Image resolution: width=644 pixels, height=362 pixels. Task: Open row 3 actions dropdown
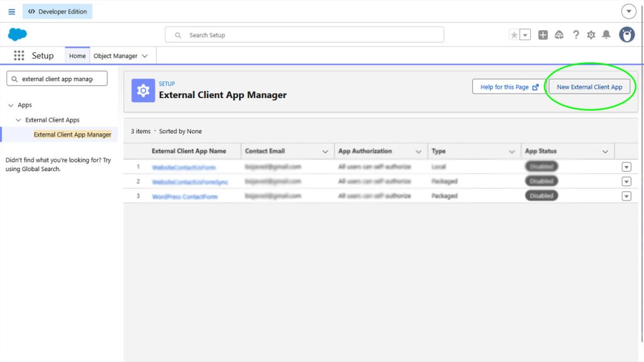pyautogui.click(x=626, y=196)
